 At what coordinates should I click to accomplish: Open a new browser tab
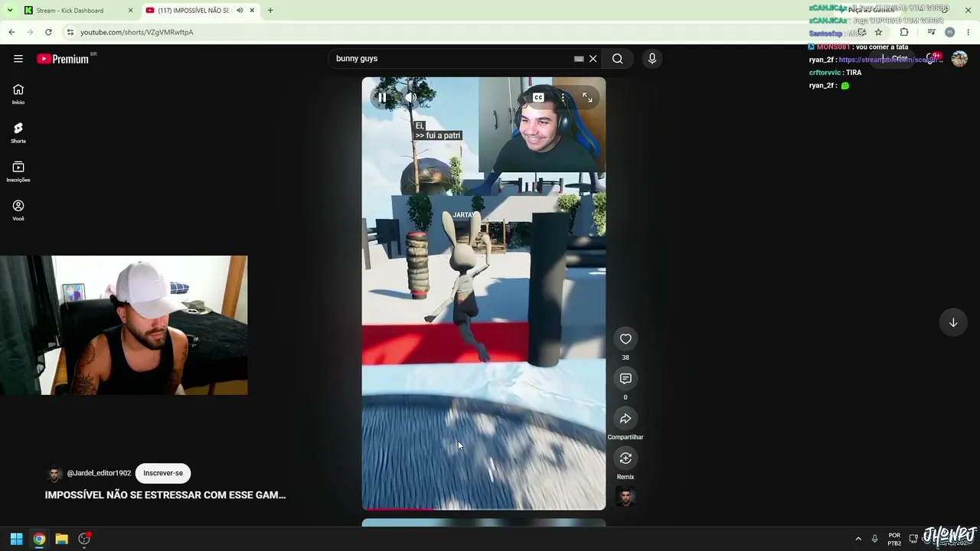pyautogui.click(x=270, y=11)
